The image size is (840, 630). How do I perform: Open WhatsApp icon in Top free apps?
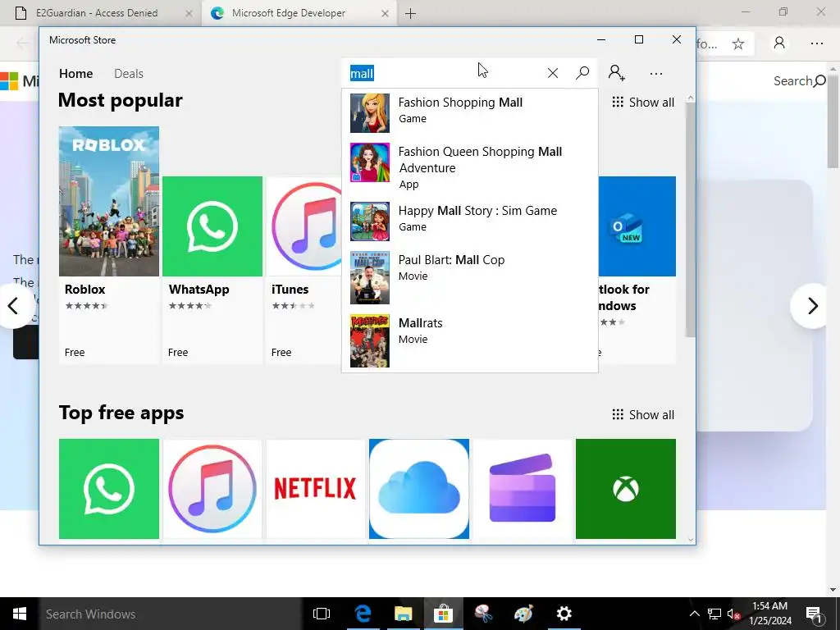109,489
